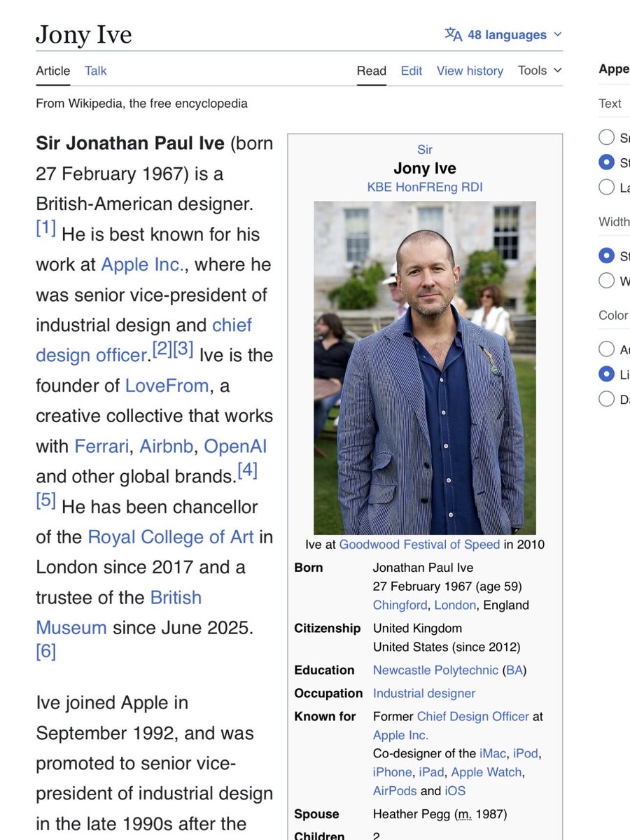Open the iPad link

click(431, 772)
